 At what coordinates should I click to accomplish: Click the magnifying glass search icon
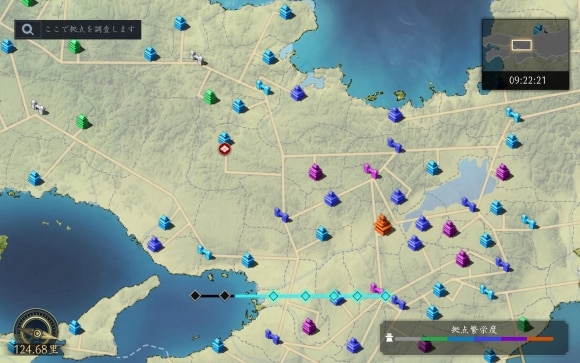(28, 30)
